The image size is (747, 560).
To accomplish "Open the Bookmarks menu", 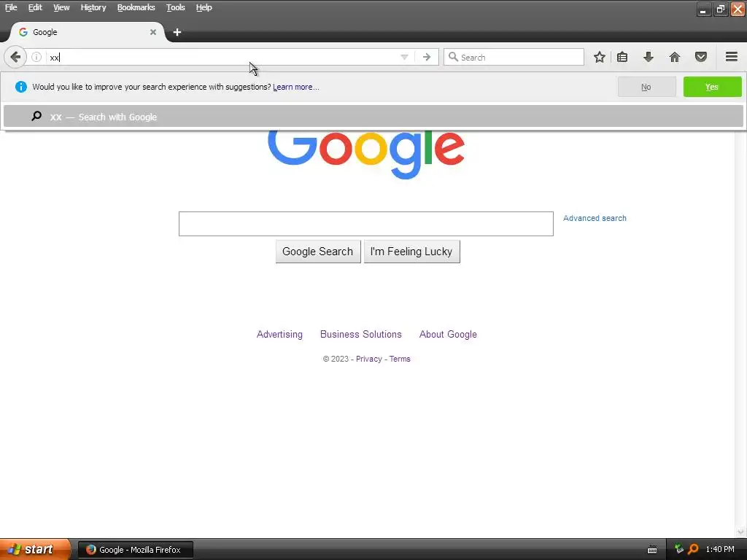I will 136,7.
